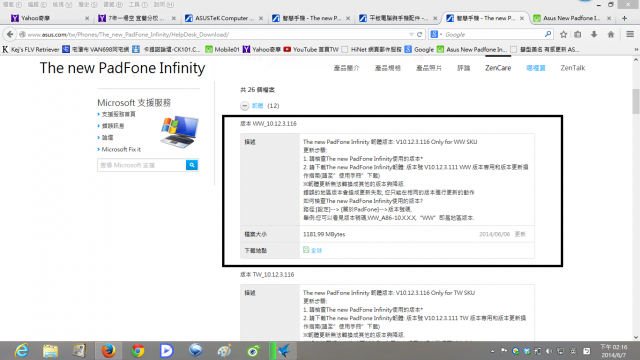Click the page vertical scrollbar thumb
This screenshot has width=640, height=360.
pos(636,101)
